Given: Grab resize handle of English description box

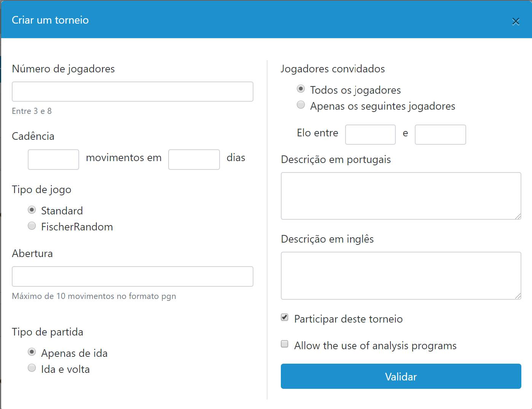Looking at the screenshot, I should [x=518, y=296].
